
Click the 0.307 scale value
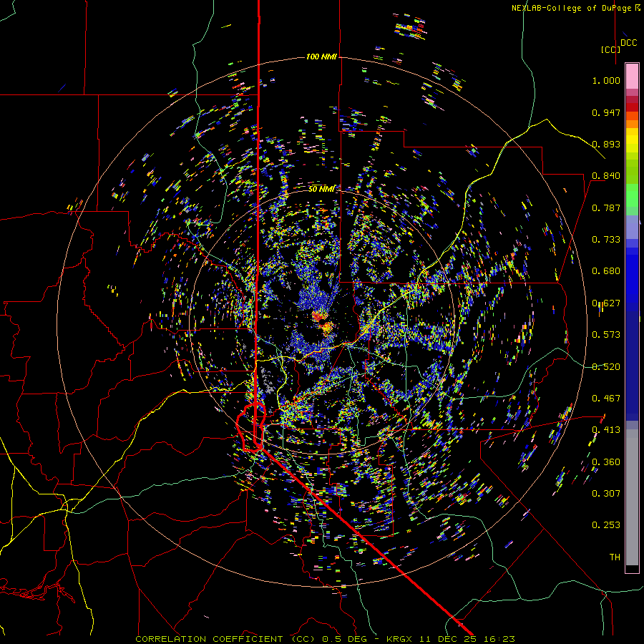(x=606, y=494)
